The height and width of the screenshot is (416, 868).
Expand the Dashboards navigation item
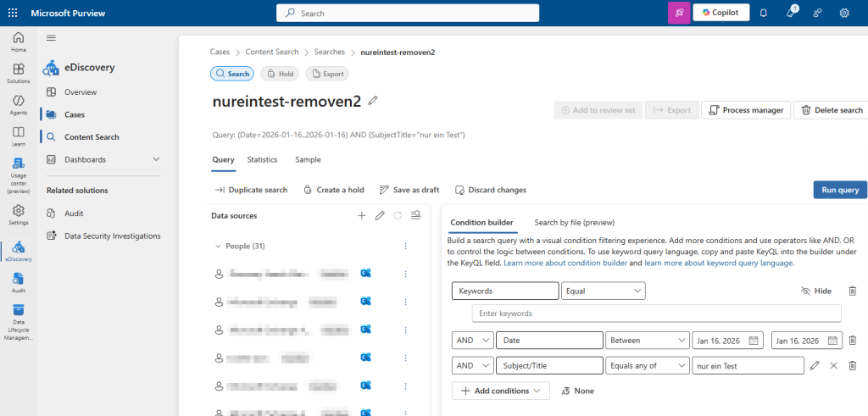156,159
